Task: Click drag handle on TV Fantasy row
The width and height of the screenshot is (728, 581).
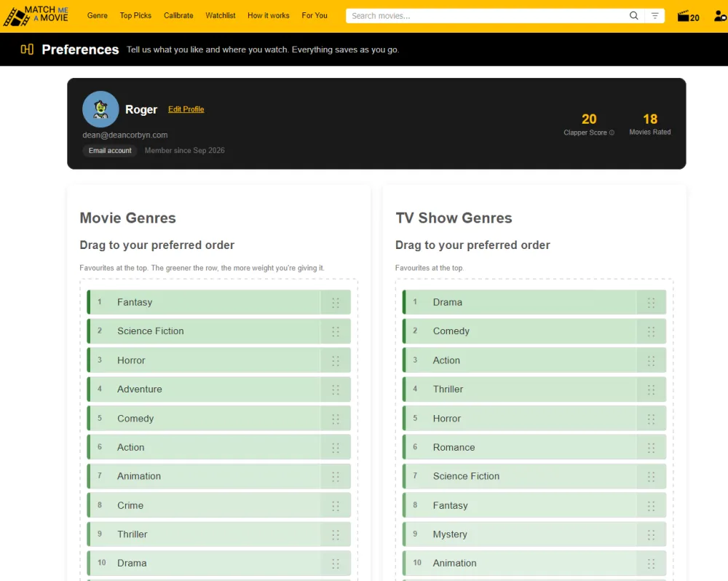Action: [x=651, y=506]
